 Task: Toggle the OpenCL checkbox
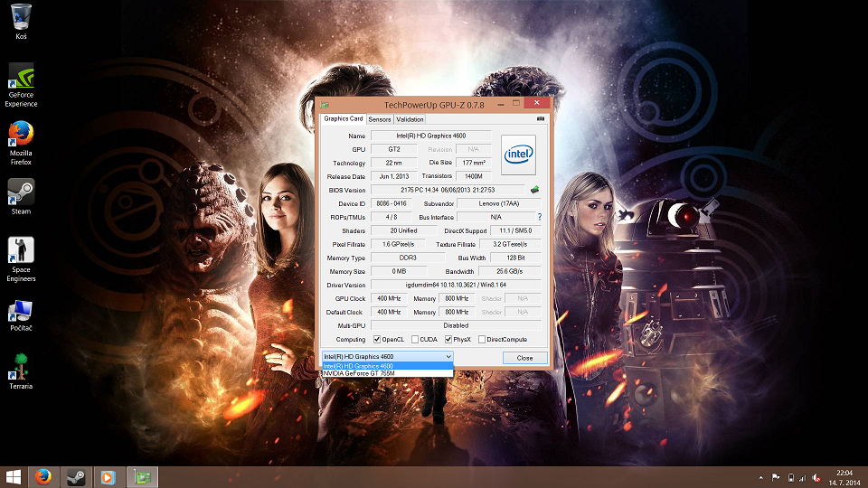click(377, 339)
